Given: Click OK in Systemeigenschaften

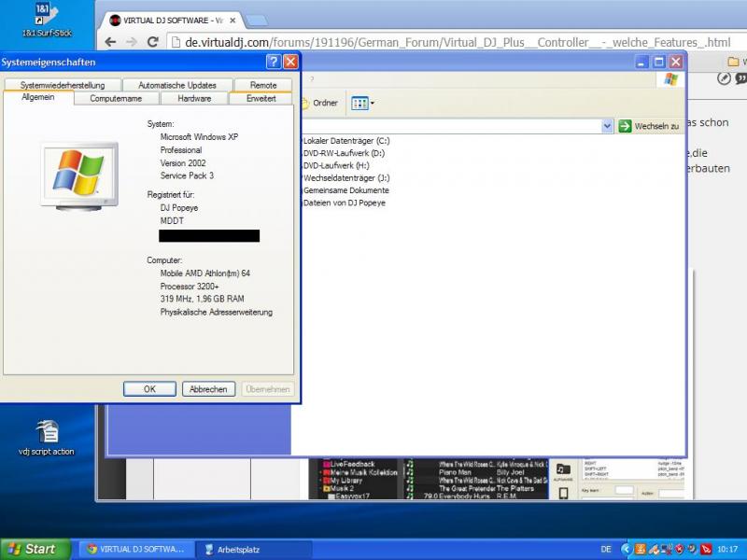Looking at the screenshot, I should (149, 389).
